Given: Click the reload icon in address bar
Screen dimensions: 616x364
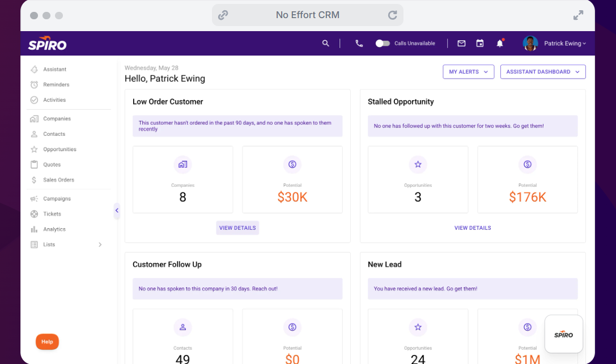Looking at the screenshot, I should coord(392,15).
